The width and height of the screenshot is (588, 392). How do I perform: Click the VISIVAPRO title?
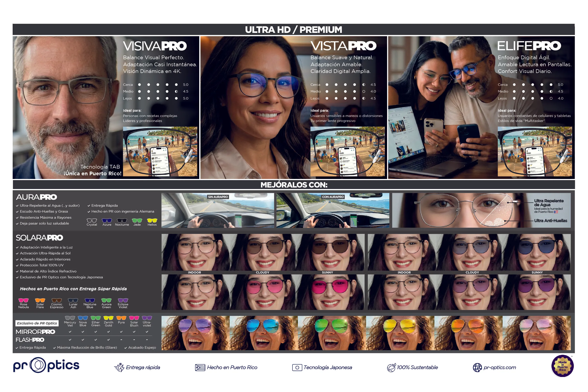click(x=155, y=46)
